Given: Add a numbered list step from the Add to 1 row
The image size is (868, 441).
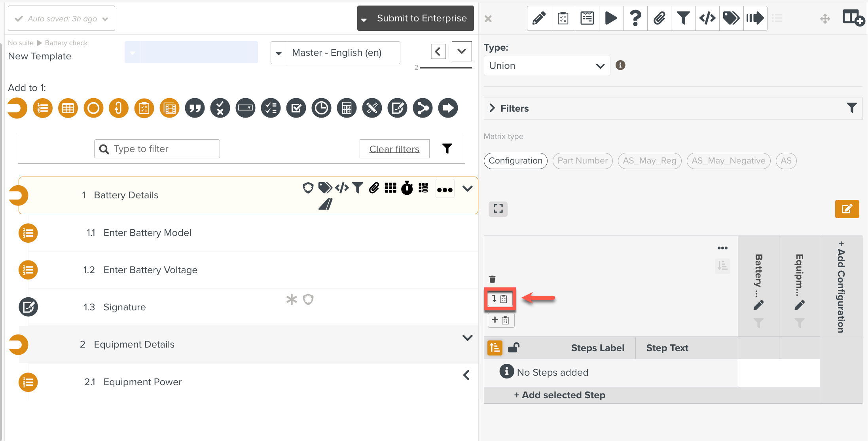Looking at the screenshot, I should [42, 108].
